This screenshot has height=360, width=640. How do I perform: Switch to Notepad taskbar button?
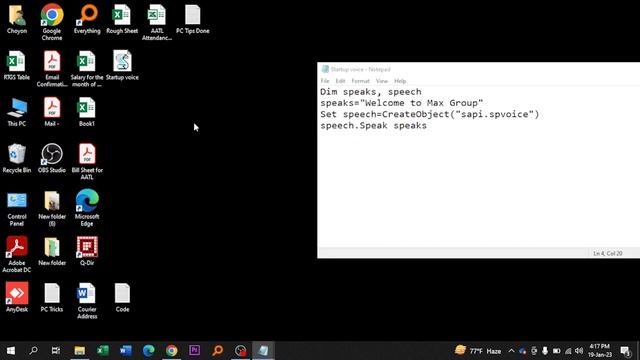[263, 351]
